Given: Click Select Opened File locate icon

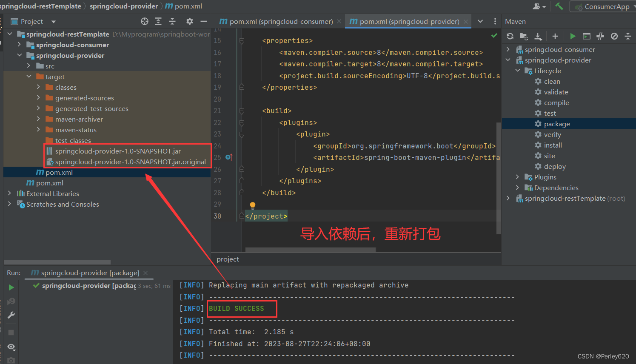Looking at the screenshot, I should [145, 21].
